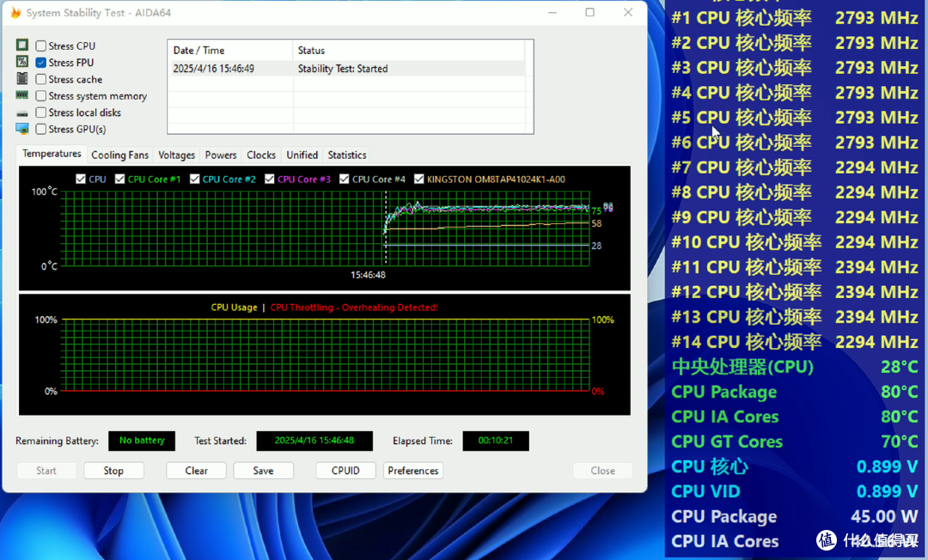This screenshot has height=560, width=928.
Task: Open the CPUID panel button
Action: pyautogui.click(x=345, y=471)
